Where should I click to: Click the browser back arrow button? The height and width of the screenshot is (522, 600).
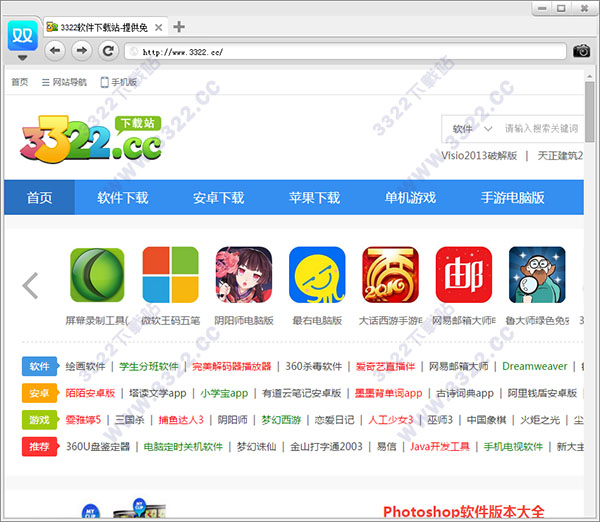(55, 51)
